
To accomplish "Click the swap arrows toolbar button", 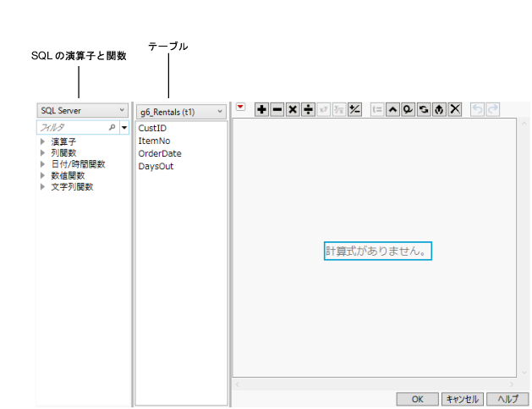I will click(424, 110).
